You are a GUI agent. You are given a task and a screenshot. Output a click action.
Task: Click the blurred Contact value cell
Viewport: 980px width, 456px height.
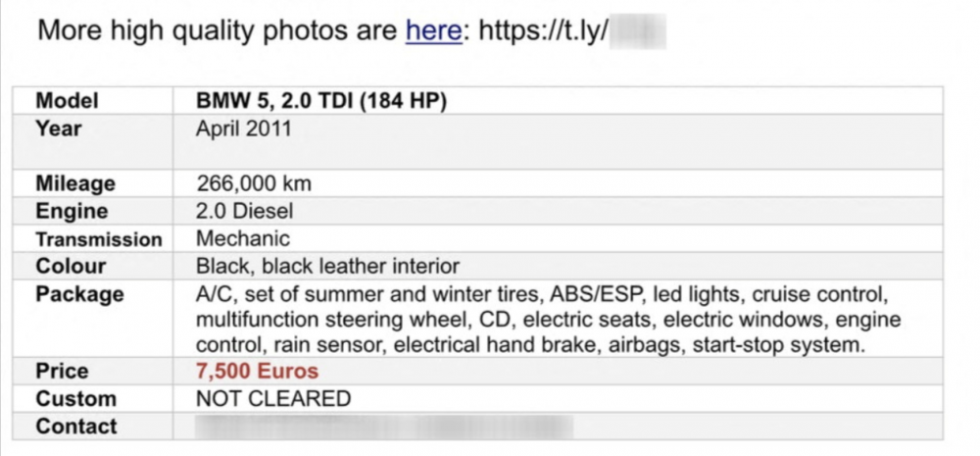pos(382,426)
